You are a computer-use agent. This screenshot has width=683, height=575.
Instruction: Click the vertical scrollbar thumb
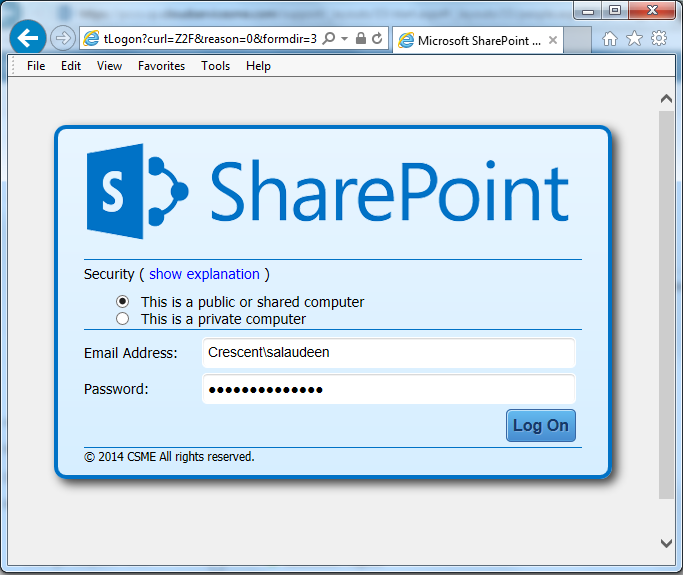(666, 305)
